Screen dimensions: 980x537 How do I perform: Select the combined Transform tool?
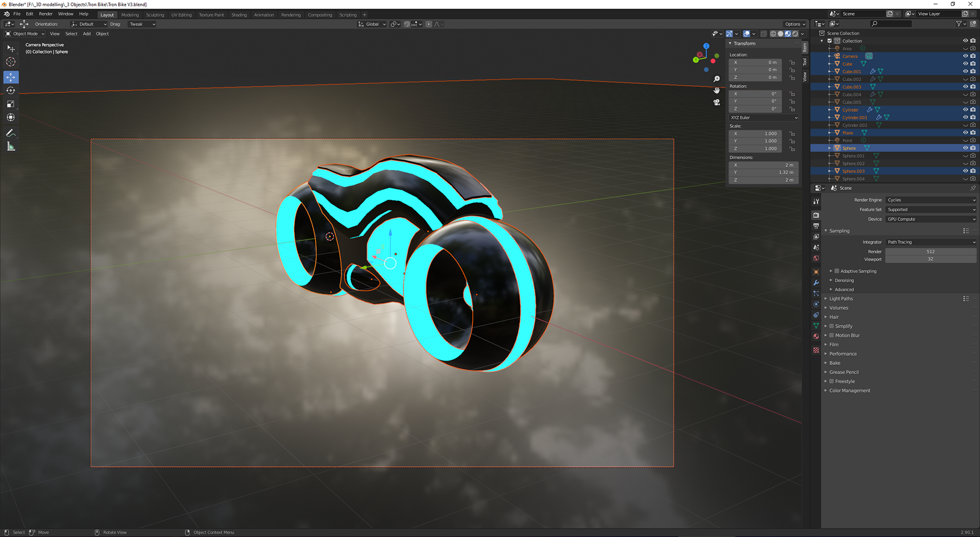click(11, 117)
